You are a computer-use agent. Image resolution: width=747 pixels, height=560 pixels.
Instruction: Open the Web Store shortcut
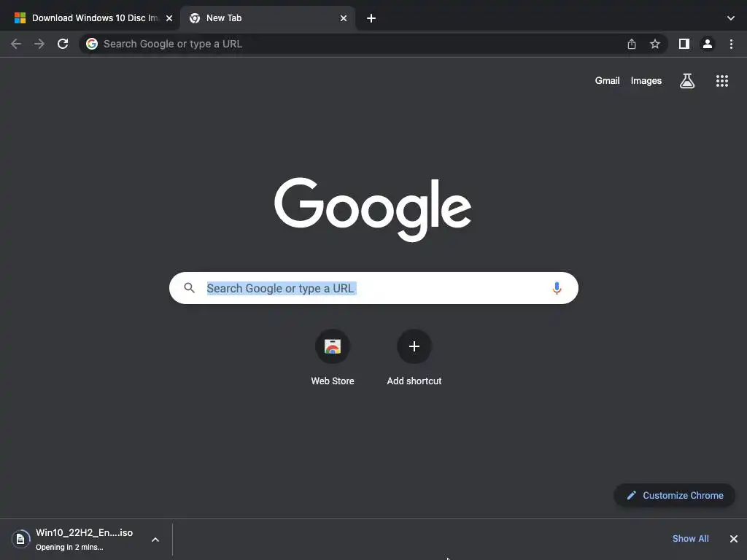333,357
